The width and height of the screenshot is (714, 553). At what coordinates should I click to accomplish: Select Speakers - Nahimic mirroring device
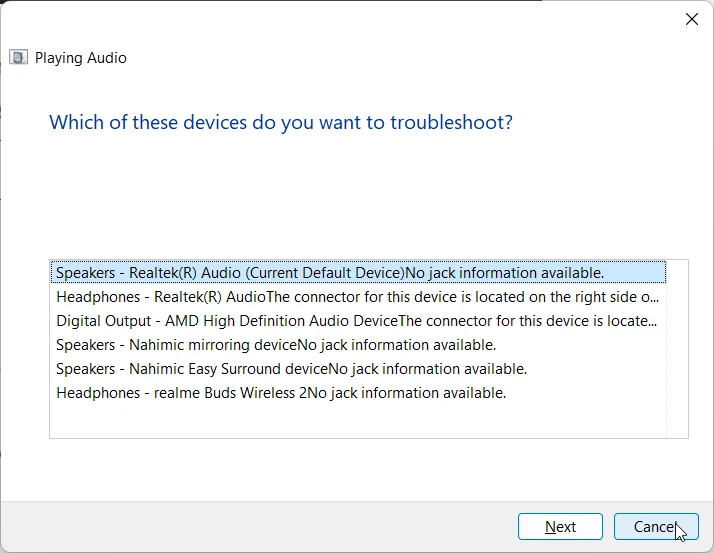358,345
